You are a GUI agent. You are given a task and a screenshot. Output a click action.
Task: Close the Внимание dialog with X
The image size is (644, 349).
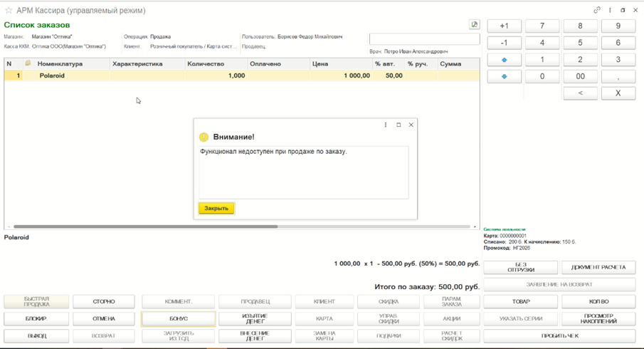[411, 125]
